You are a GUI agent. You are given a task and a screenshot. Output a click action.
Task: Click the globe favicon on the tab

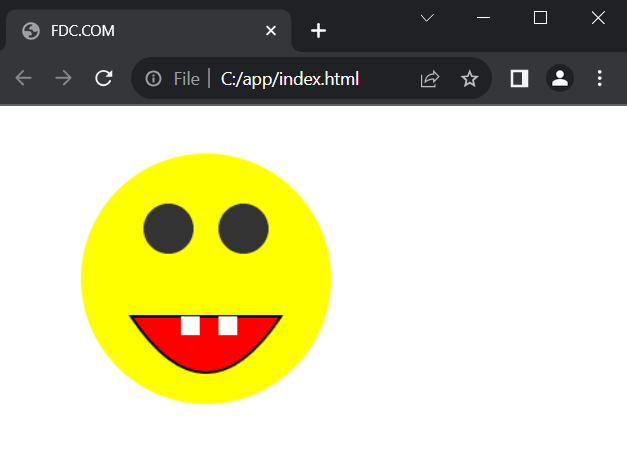pos(31,31)
